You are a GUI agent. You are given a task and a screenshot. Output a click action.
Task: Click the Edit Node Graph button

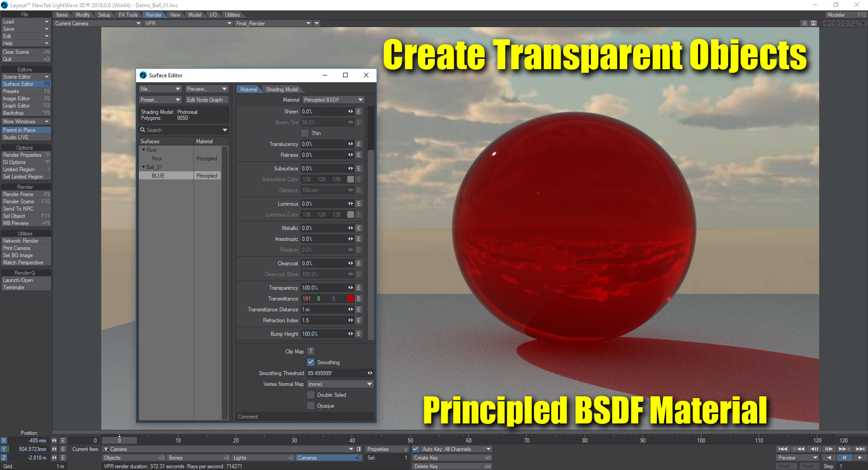click(x=205, y=100)
